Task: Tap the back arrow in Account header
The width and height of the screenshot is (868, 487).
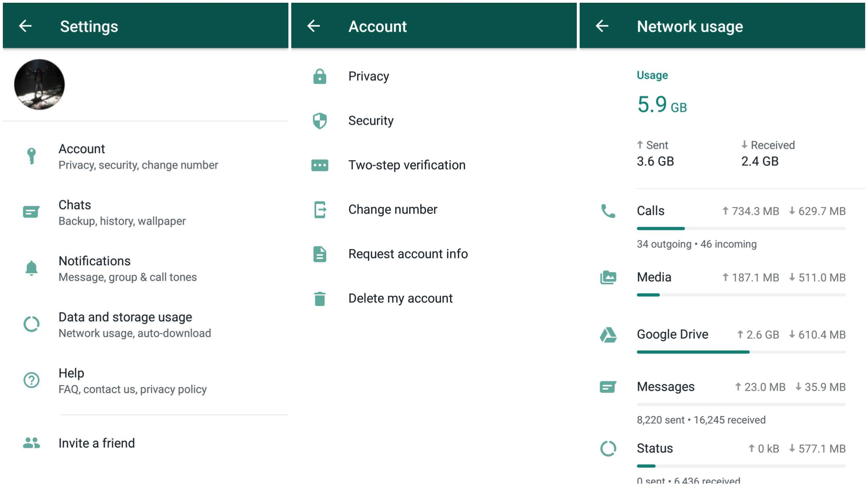Action: (x=314, y=26)
